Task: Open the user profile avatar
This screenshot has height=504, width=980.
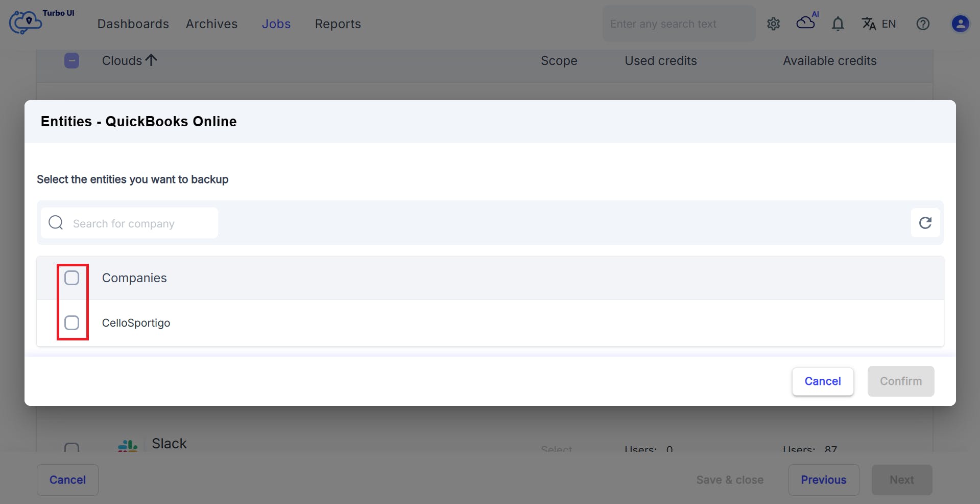Action: (960, 24)
